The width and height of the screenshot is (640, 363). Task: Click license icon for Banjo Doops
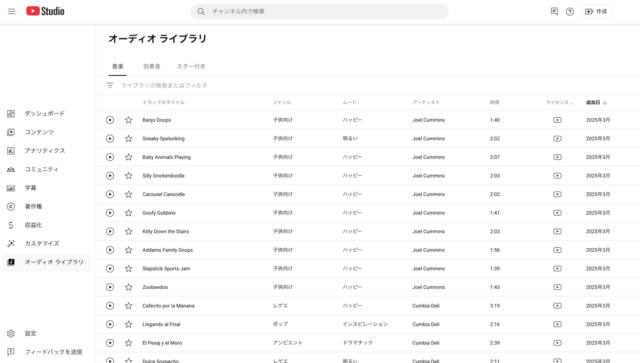click(x=557, y=120)
